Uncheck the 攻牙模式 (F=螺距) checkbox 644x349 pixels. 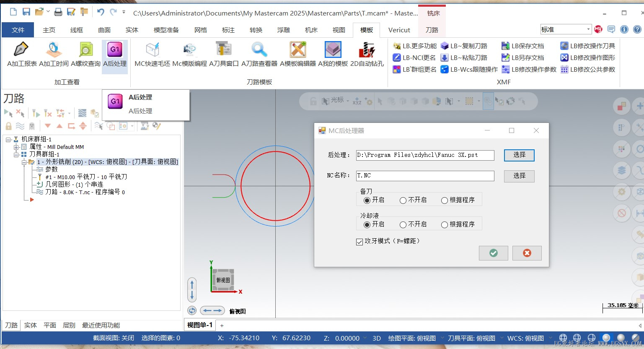click(x=360, y=242)
